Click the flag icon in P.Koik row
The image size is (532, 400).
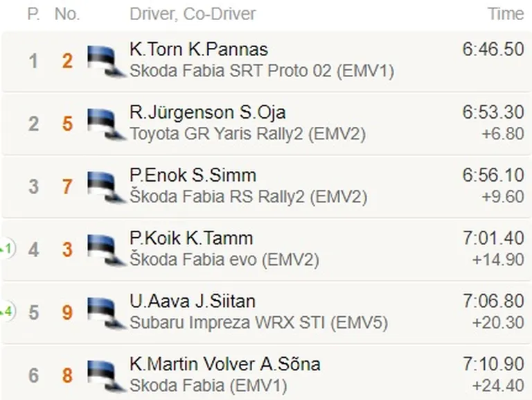click(106, 250)
